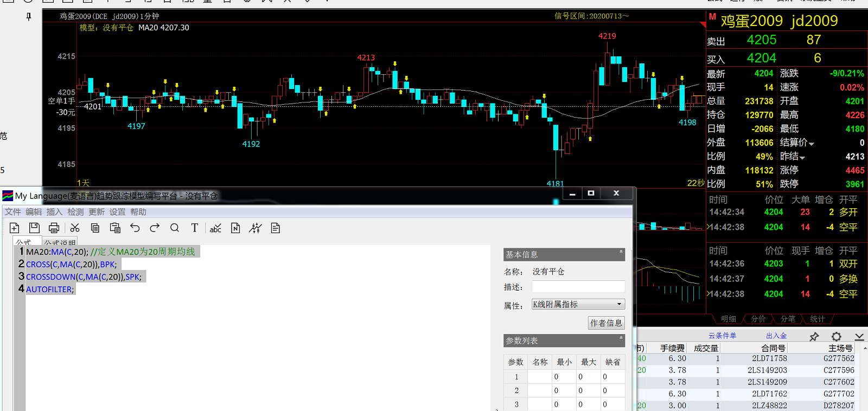Open the 云条件单 link
The height and width of the screenshot is (411, 868).
pos(722,336)
